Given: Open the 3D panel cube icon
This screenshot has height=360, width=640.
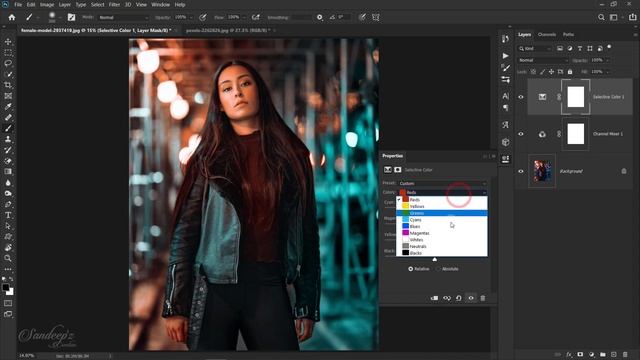Looking at the screenshot, I should click(505, 142).
